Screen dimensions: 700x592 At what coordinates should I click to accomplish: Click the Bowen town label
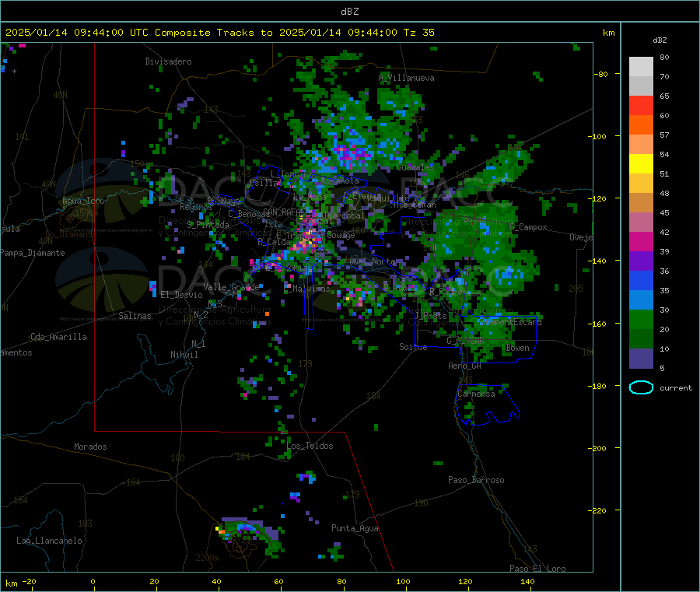[518, 348]
